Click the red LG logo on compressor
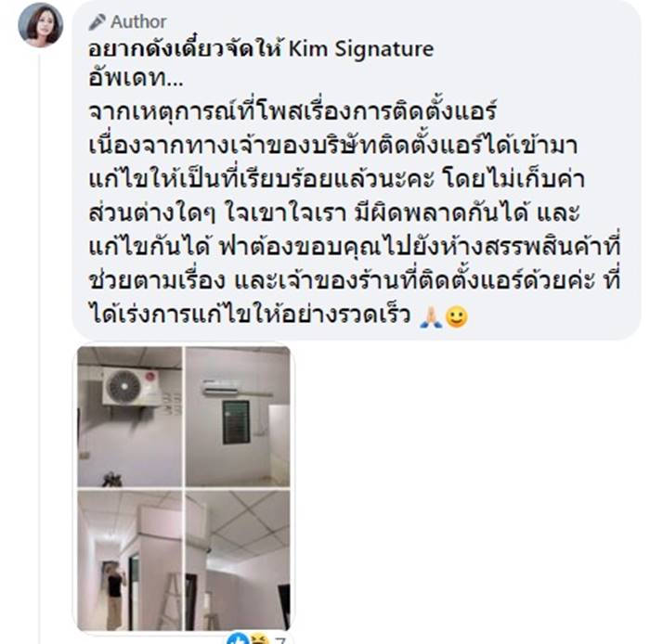 [150, 378]
